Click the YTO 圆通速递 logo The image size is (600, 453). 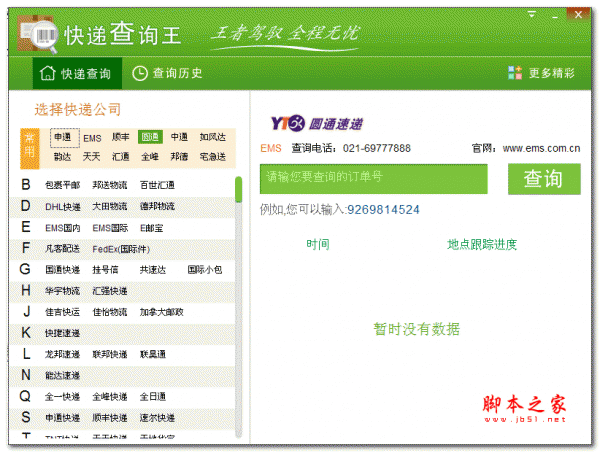(x=317, y=123)
